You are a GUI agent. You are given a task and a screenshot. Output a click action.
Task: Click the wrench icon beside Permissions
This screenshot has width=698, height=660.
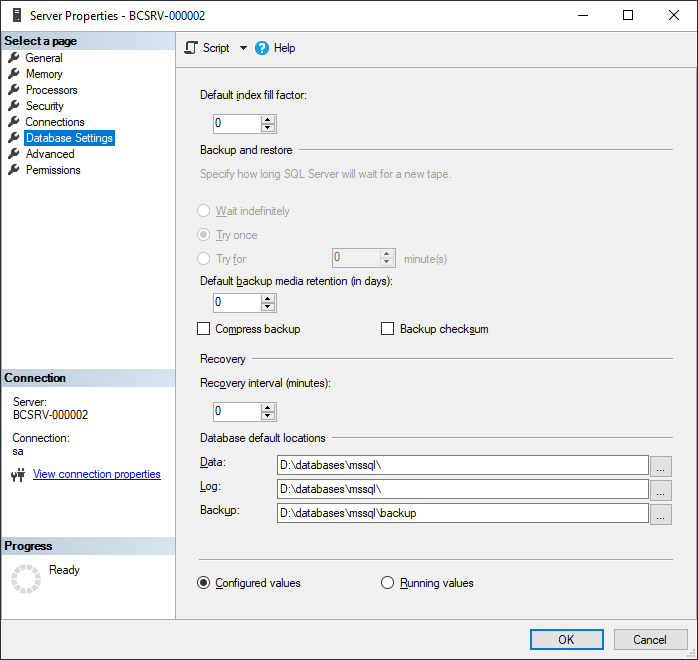click(x=14, y=170)
